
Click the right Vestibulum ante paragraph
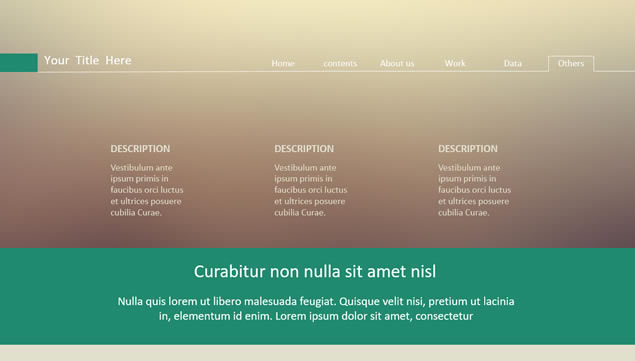click(474, 190)
